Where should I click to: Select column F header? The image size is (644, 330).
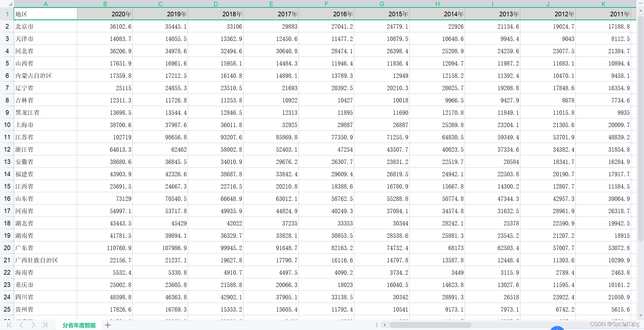tap(326, 4)
